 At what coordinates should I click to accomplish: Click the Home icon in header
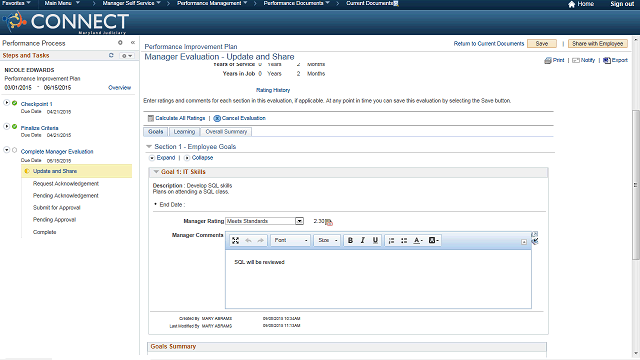pos(571,4)
